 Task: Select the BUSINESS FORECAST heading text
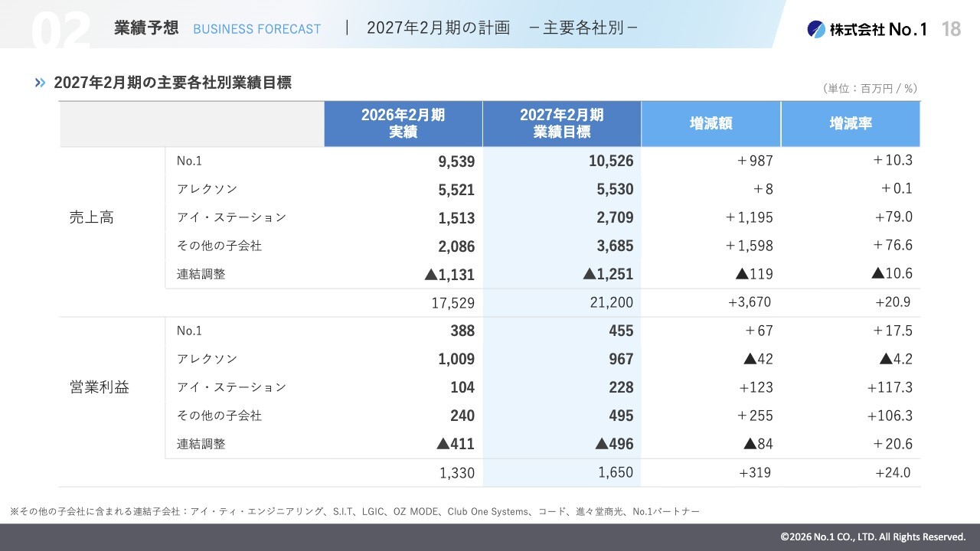pos(257,29)
